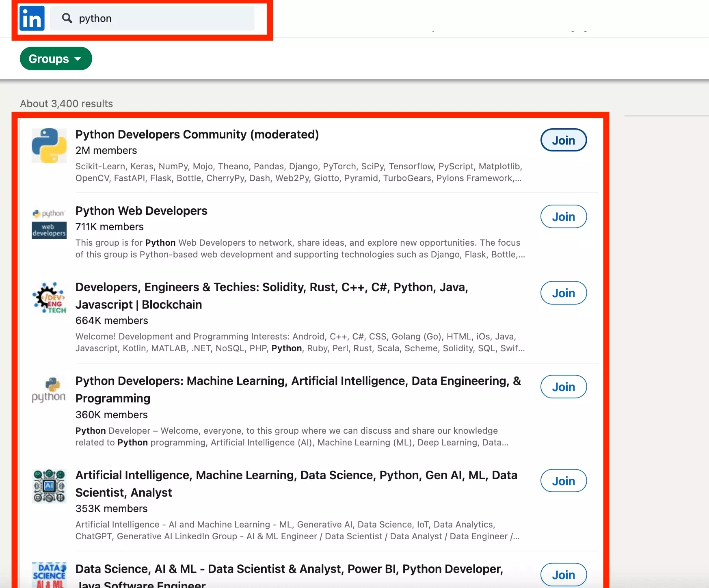This screenshot has width=709, height=588.
Task: Click the Dev Eng Tech gear logo
Action: (x=49, y=298)
